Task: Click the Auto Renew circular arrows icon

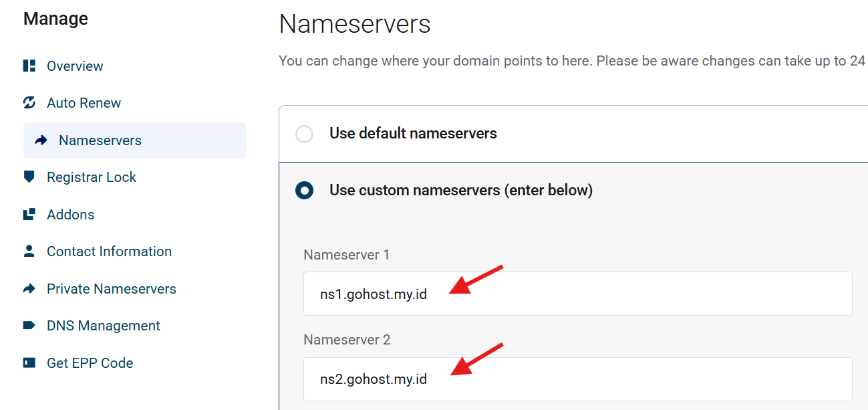Action: tap(29, 103)
